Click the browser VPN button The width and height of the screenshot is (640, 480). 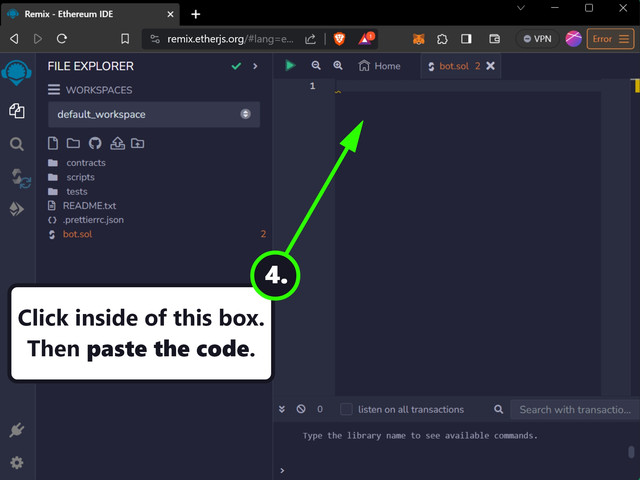535,39
